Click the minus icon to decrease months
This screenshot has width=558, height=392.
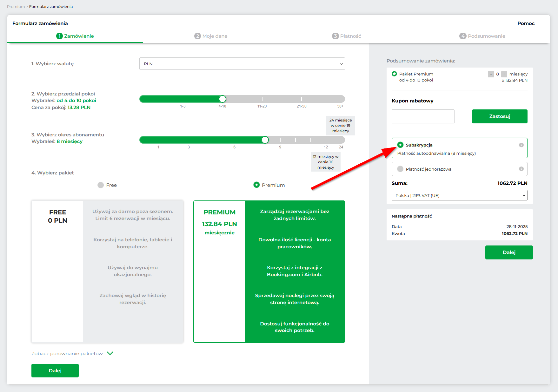pyautogui.click(x=491, y=74)
